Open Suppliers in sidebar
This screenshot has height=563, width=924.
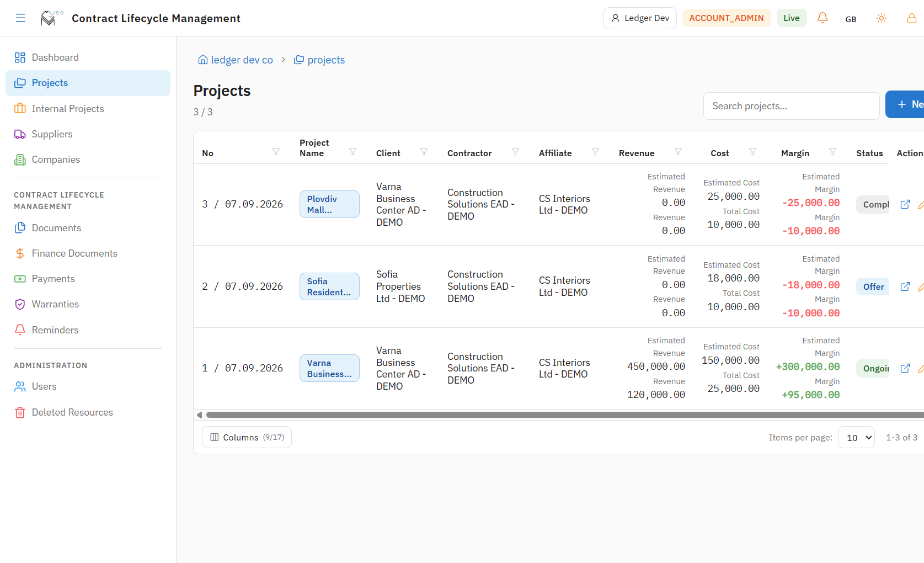(x=88, y=134)
